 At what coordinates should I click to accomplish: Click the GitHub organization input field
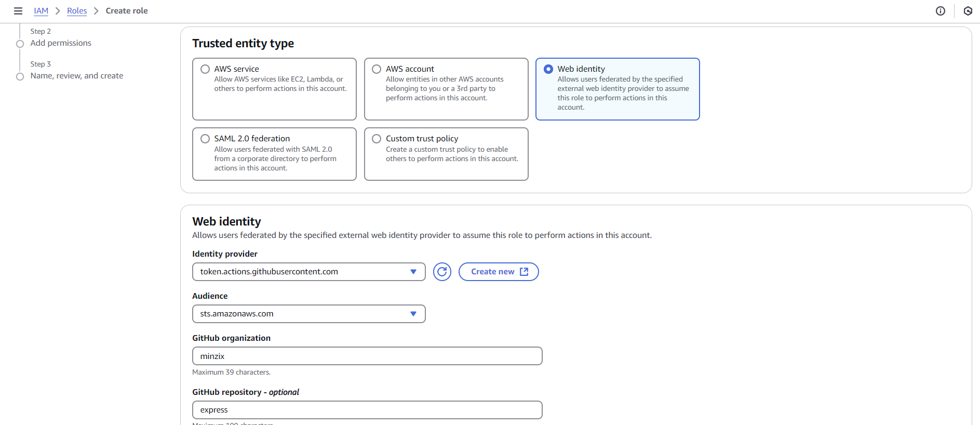[x=367, y=356]
